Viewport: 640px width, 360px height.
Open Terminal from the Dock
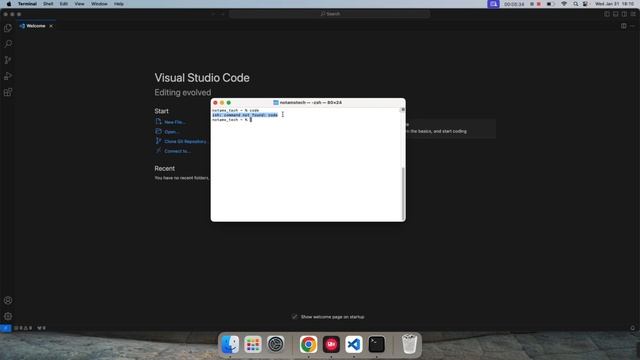(377, 344)
